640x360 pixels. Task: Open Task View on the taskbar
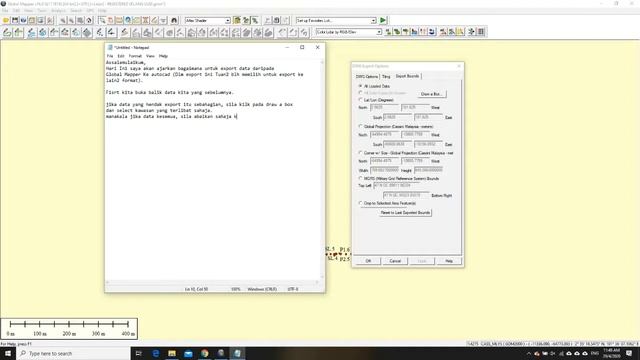[x=138, y=353]
